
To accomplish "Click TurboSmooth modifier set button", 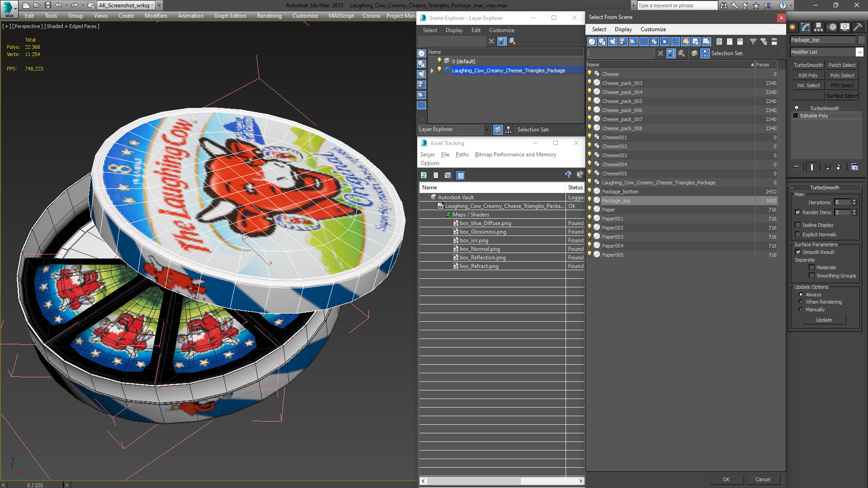I will point(808,65).
